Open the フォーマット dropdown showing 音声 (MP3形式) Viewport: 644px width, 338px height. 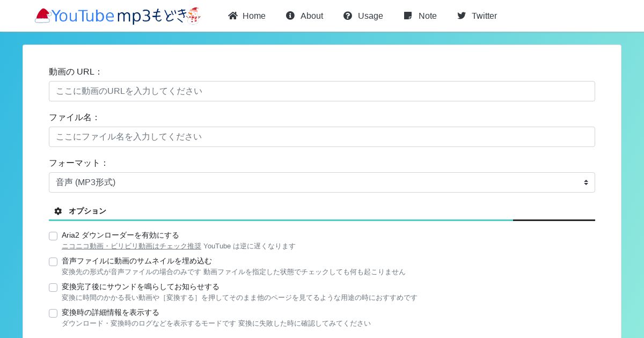pos(322,182)
